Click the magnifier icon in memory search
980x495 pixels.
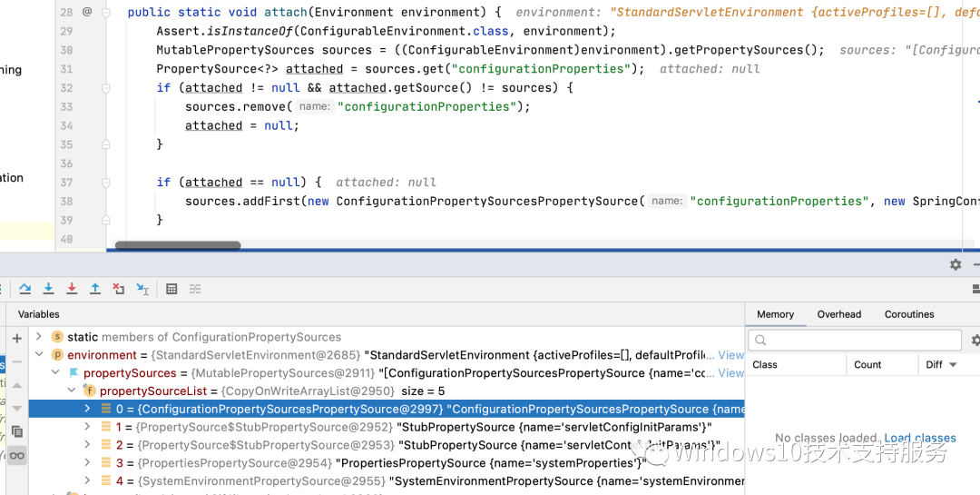(760, 341)
